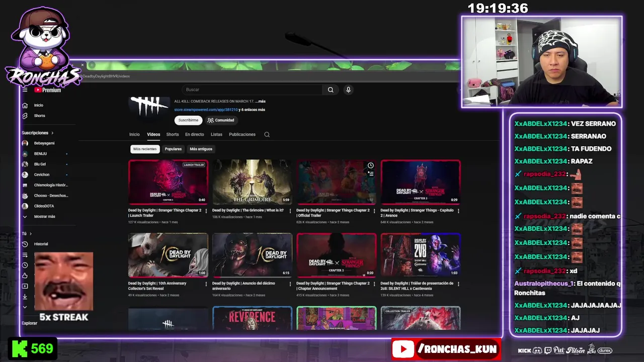This screenshot has height=362, width=644.
Task: Click the YouTube Premium logo
Action: [48, 90]
